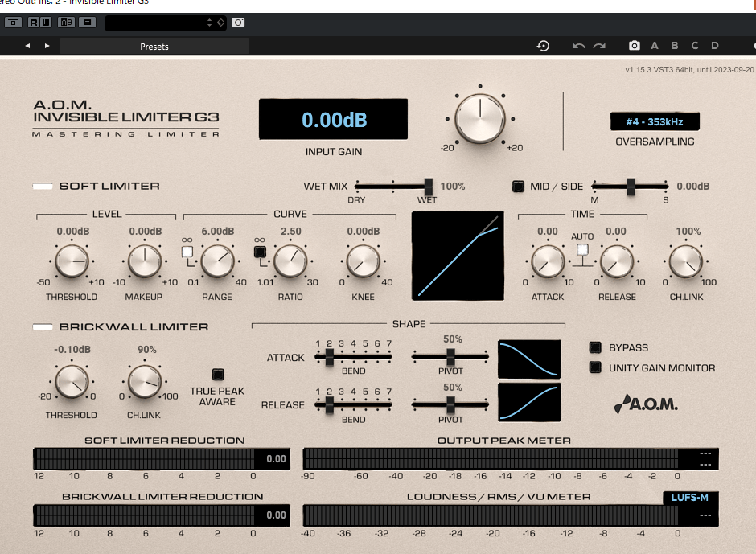Click the history clock icon
756x554 pixels.
pyautogui.click(x=543, y=46)
